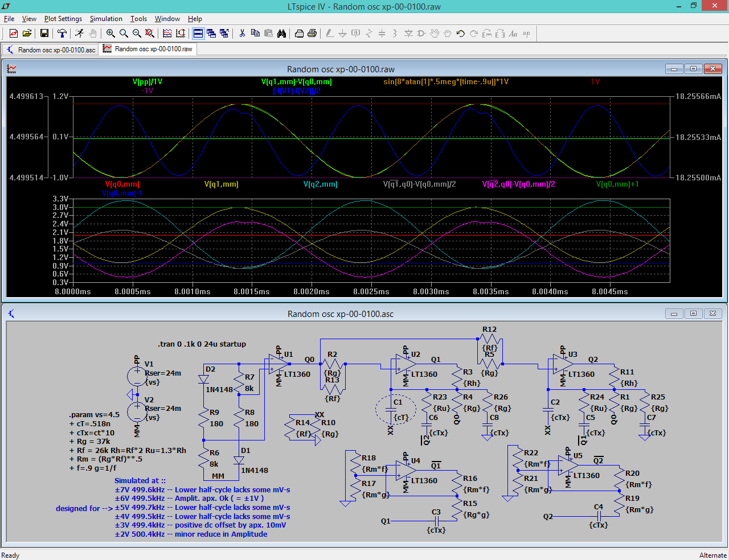Click the blue V(q0,mm)-1 trace label
The width and height of the screenshot is (729, 560).
[x=122, y=193]
